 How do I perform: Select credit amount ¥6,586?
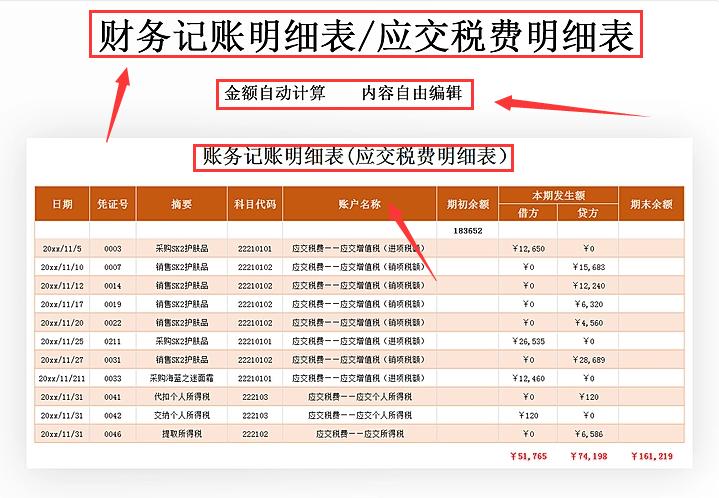pyautogui.click(x=589, y=434)
